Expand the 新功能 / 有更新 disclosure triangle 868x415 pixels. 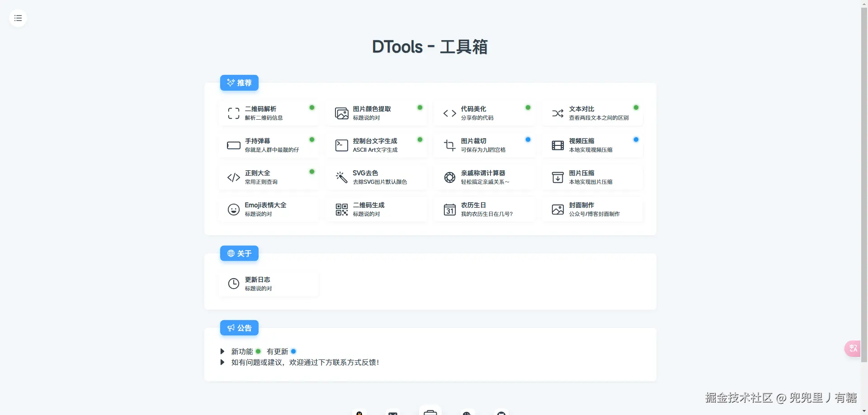point(222,351)
